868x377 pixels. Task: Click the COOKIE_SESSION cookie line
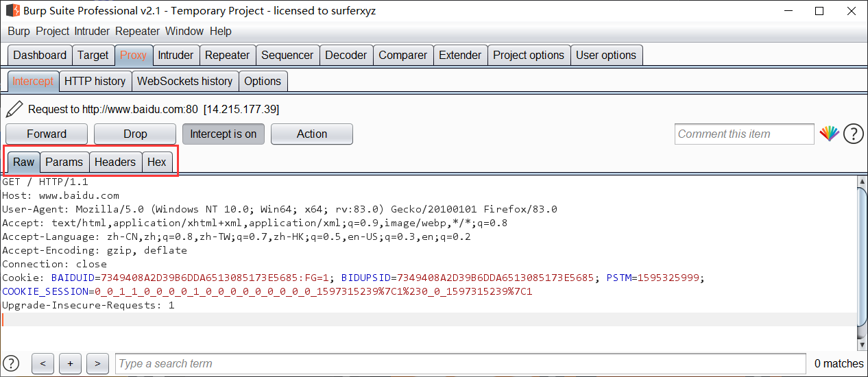pyautogui.click(x=267, y=291)
